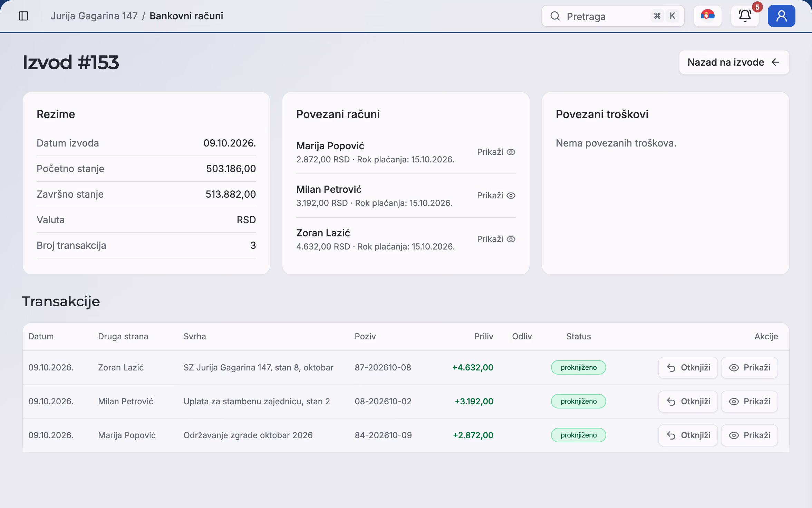Click eye icon next to Zoran Lazić invoice

click(511, 239)
